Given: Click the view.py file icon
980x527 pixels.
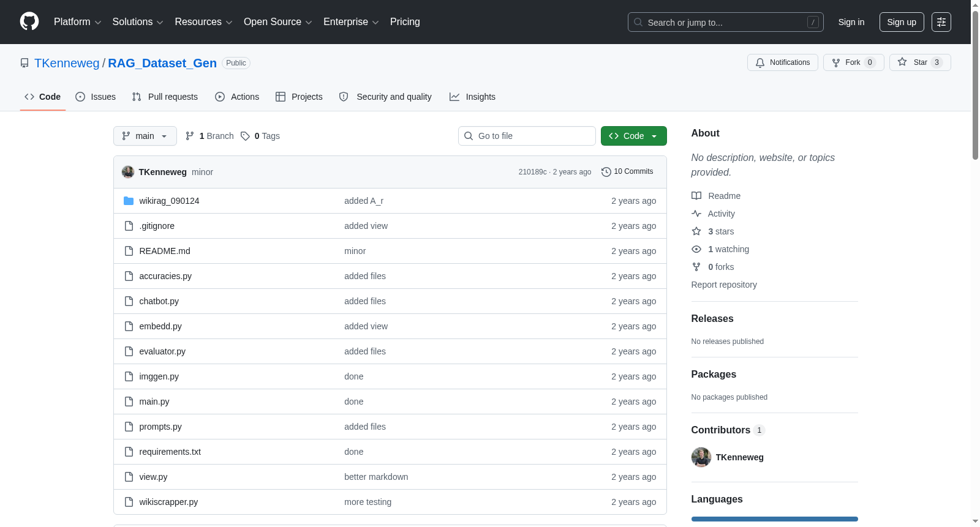Looking at the screenshot, I should click(129, 477).
